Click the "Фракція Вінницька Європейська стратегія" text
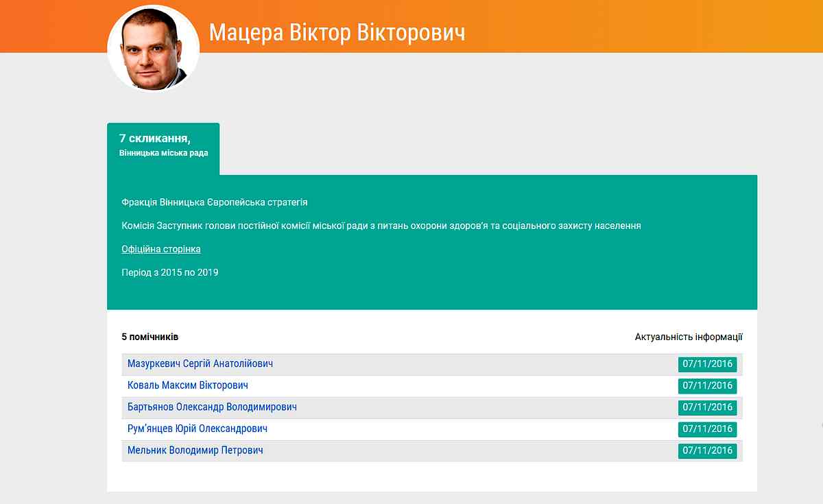The height and width of the screenshot is (504, 823). tap(215, 202)
